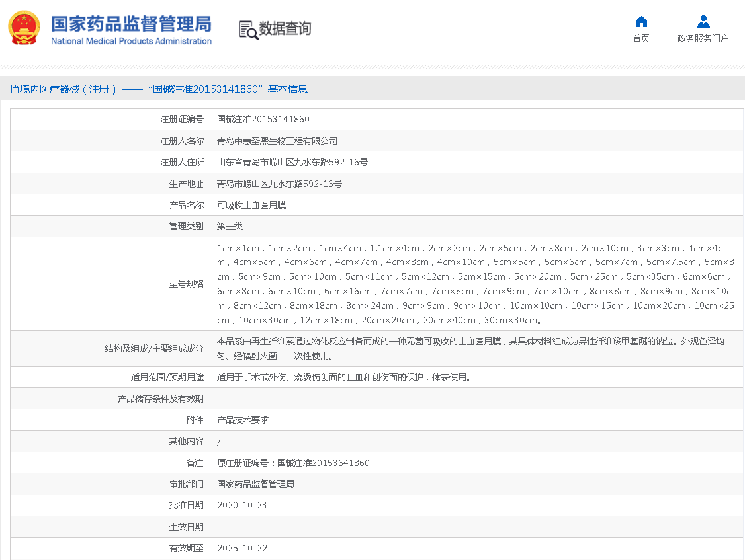The image size is (745, 560).
Task: Click the approval date 2020-10-23
Action: (241, 506)
